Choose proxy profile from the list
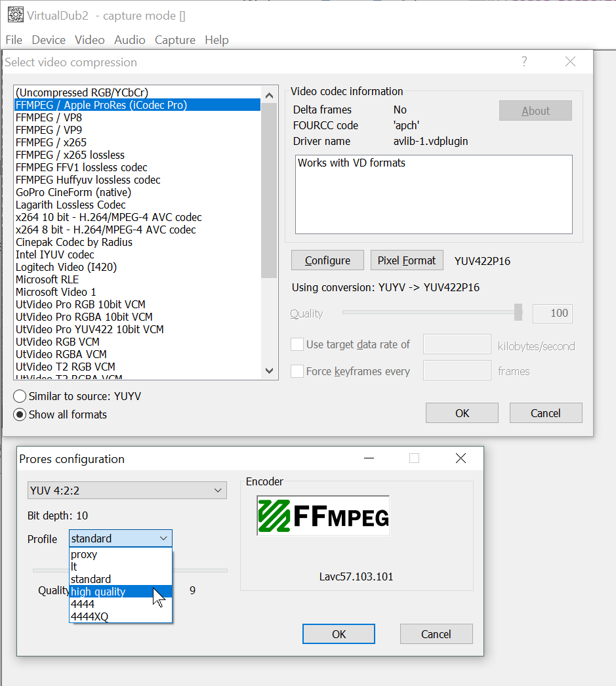This screenshot has width=616, height=686. coord(121,554)
